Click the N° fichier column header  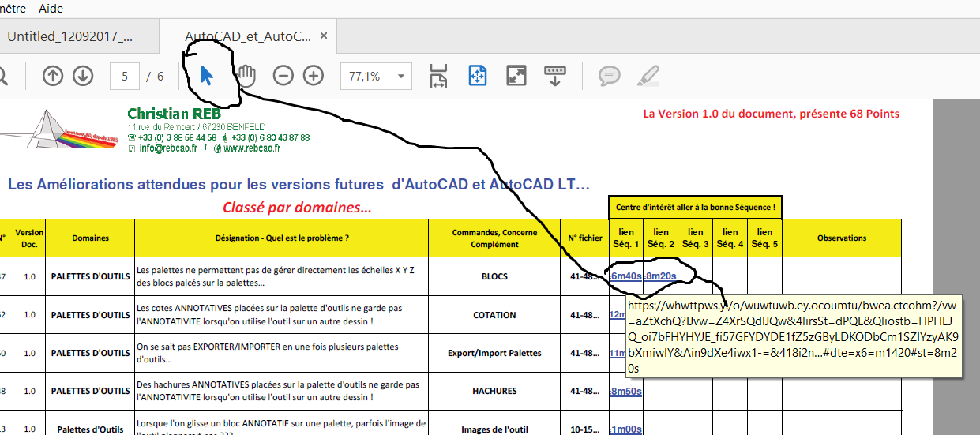pyautogui.click(x=585, y=238)
